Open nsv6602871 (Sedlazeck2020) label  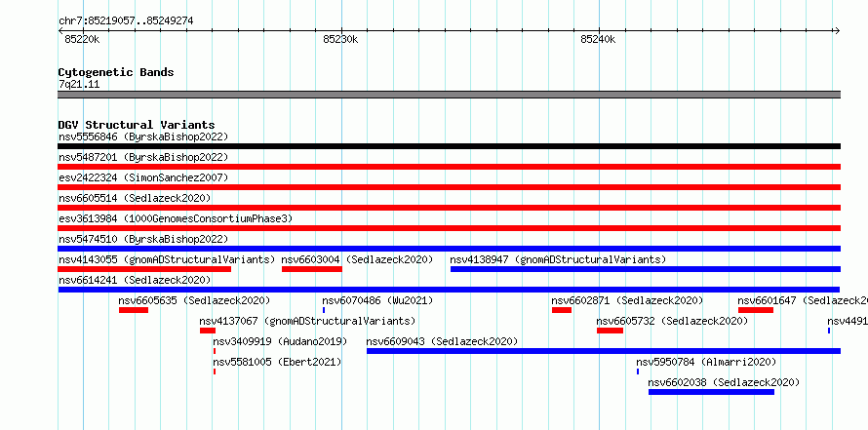click(x=627, y=300)
